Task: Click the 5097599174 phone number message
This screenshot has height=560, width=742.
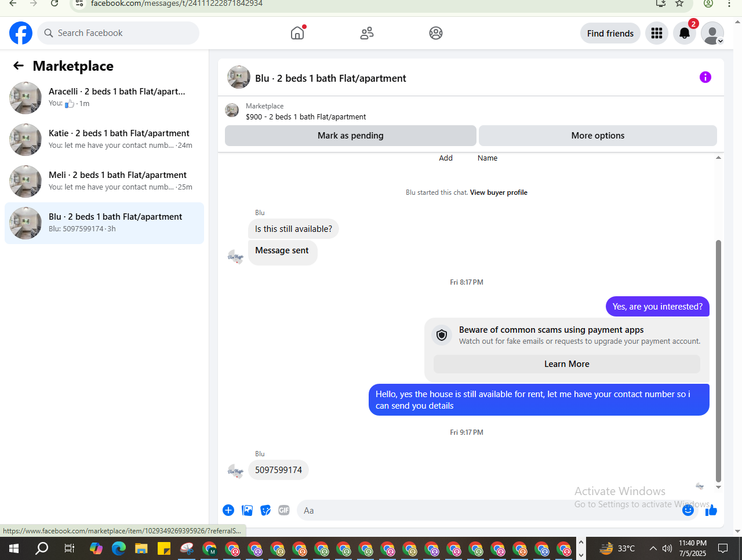Action: (278, 470)
